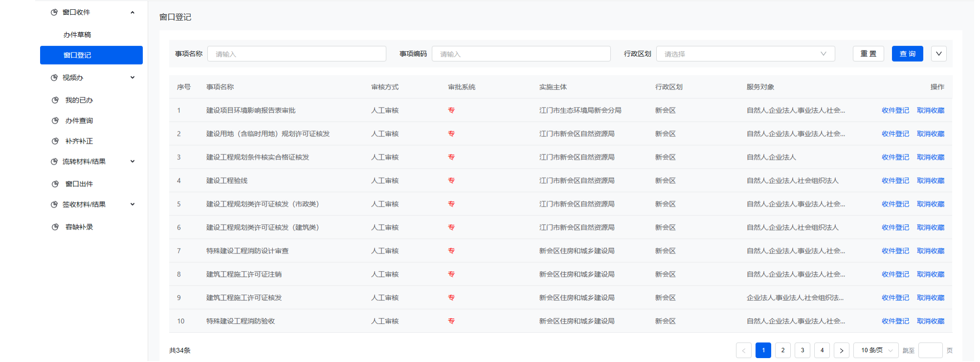Click the red 专 icon in row 1

[x=451, y=110]
